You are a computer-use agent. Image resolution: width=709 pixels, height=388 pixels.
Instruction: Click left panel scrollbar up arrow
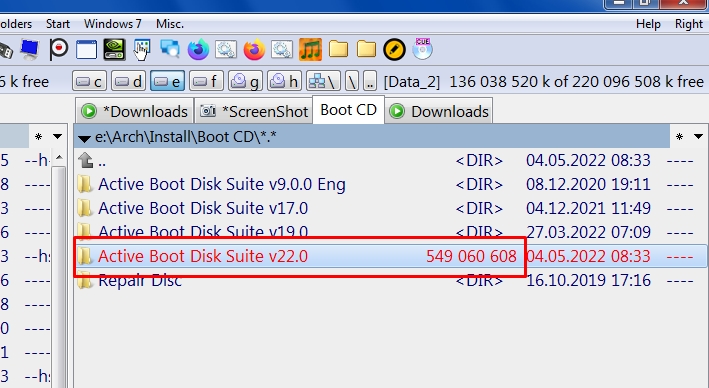pos(59,158)
